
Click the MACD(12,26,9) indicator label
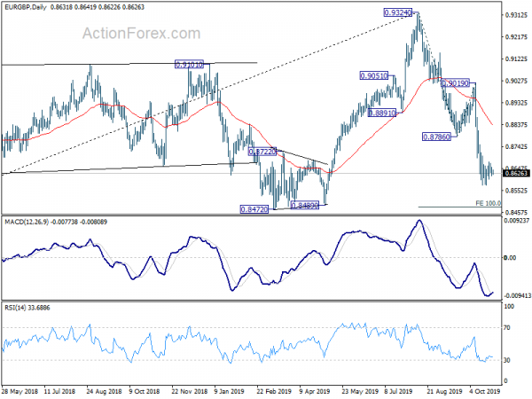pyautogui.click(x=27, y=222)
